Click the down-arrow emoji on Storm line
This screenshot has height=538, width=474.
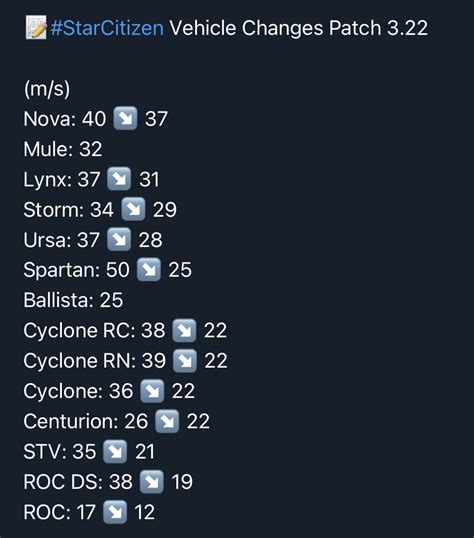[x=133, y=209]
